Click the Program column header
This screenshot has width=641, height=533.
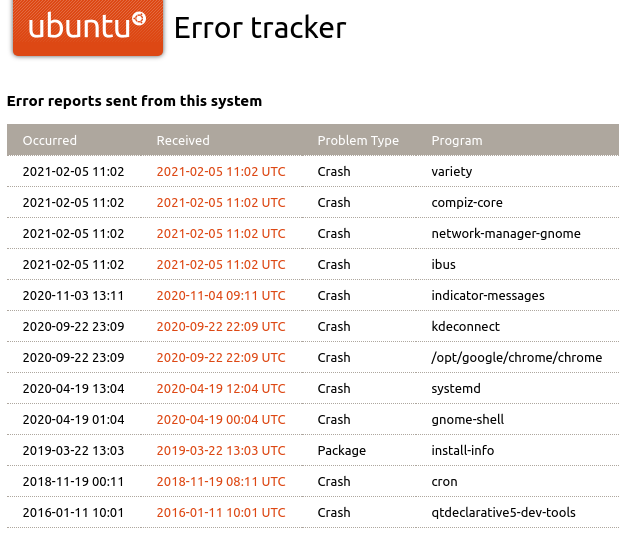pyautogui.click(x=457, y=141)
